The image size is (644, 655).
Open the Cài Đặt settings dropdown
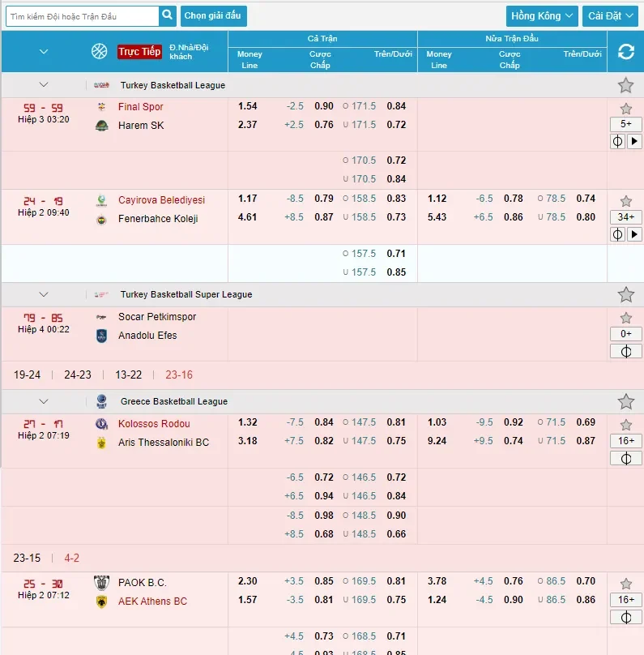(610, 16)
